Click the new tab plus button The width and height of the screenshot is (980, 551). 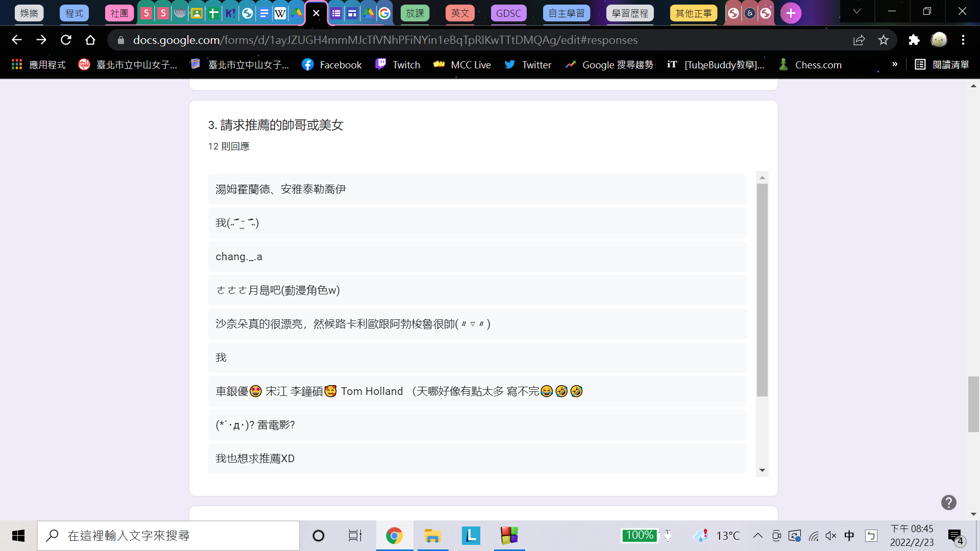pyautogui.click(x=791, y=13)
